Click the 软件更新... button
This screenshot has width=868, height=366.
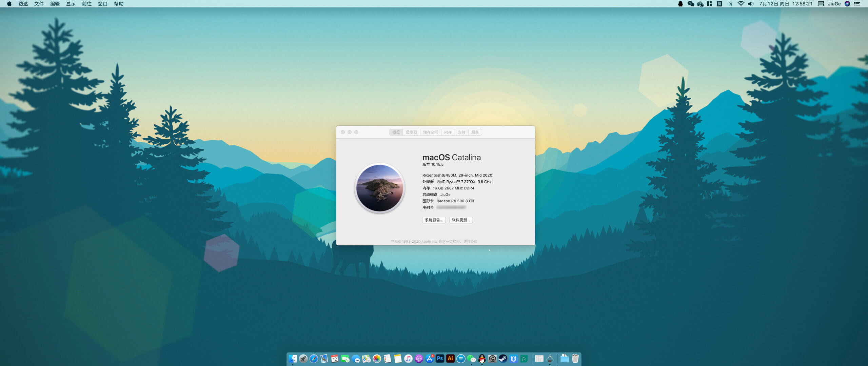pos(461,220)
